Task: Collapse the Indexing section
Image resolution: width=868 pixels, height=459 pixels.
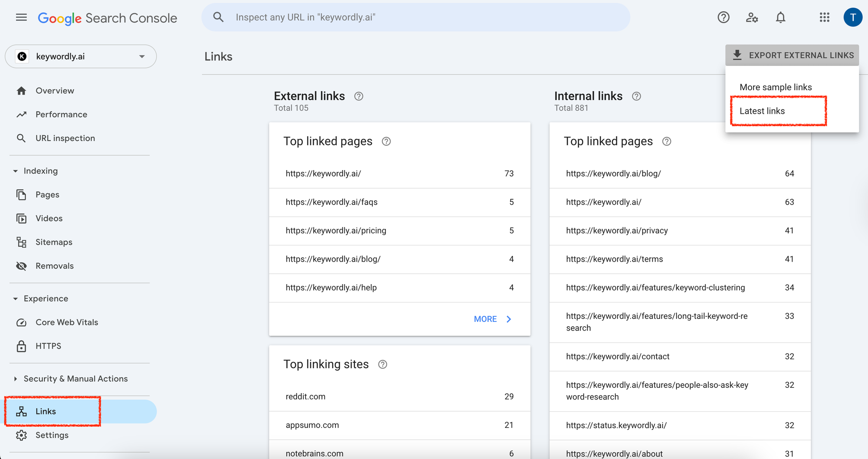Action: coord(16,171)
